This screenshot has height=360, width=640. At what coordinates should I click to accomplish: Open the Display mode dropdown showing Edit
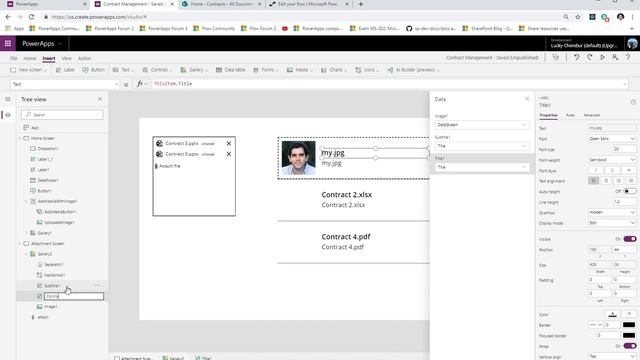612,223
